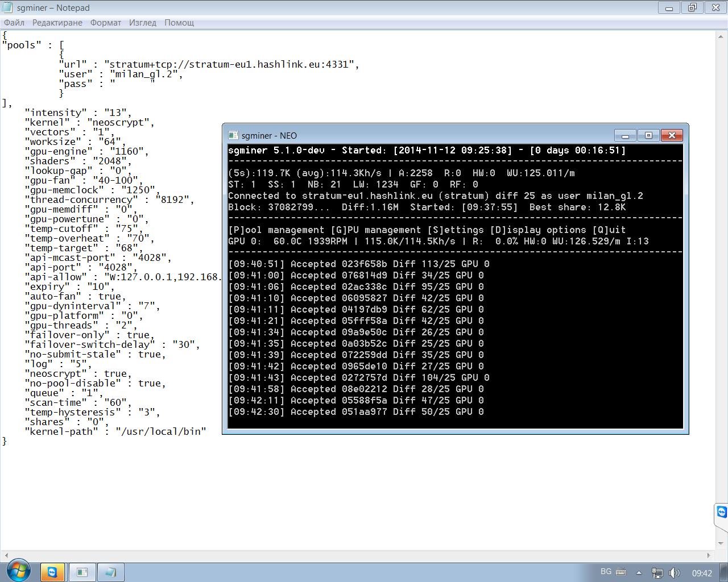Switch to the sgminer console taskbar button
Screen dimensions: 728x582
pyautogui.click(x=82, y=572)
